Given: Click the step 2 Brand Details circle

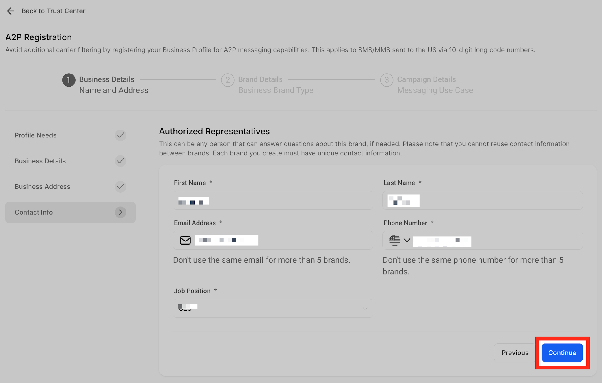Looking at the screenshot, I should click(x=228, y=80).
